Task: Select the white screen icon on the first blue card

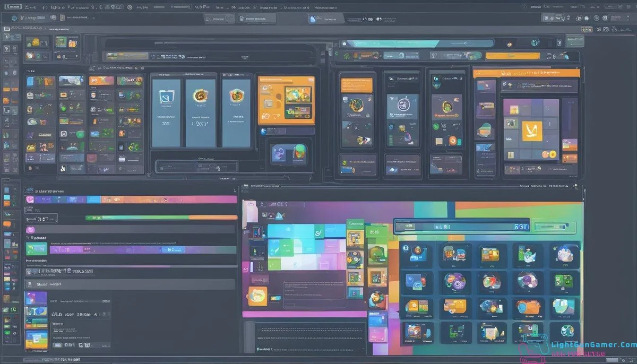Action: [166, 97]
